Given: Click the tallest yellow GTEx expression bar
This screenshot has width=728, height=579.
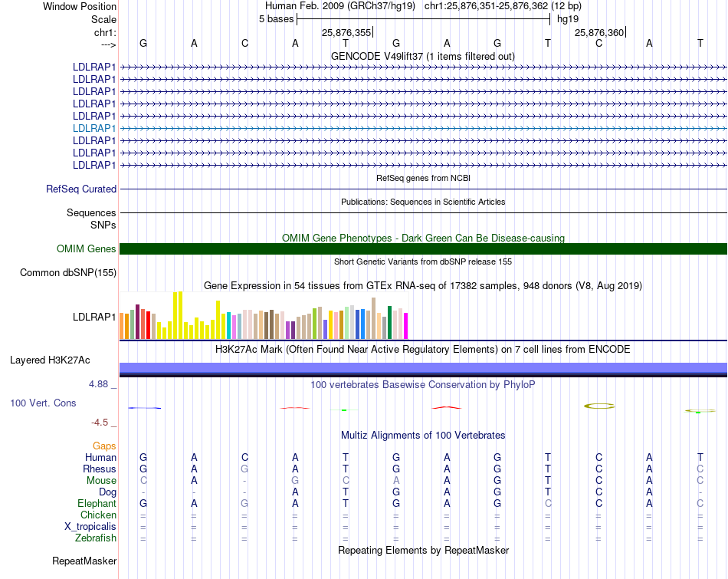Looking at the screenshot, I should [180, 315].
